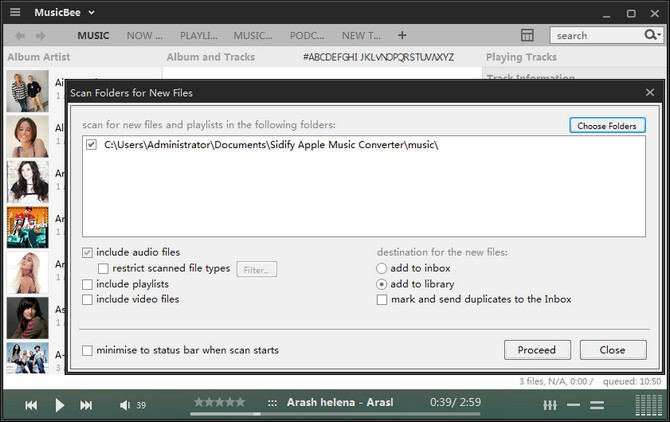Toggle the panel layout icon near search
The width and height of the screenshot is (670, 422).
527,35
